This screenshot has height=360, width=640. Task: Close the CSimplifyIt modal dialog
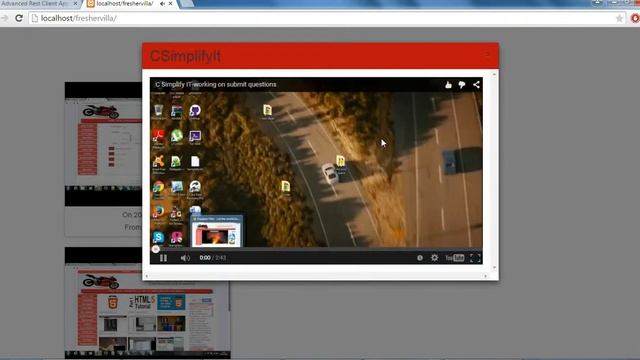click(487, 53)
